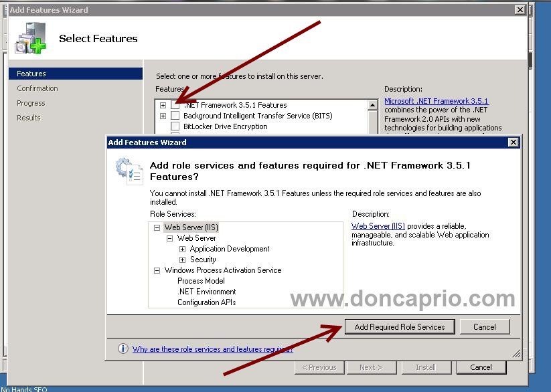
Task: Click Add Required Role Services button
Action: pyautogui.click(x=400, y=326)
